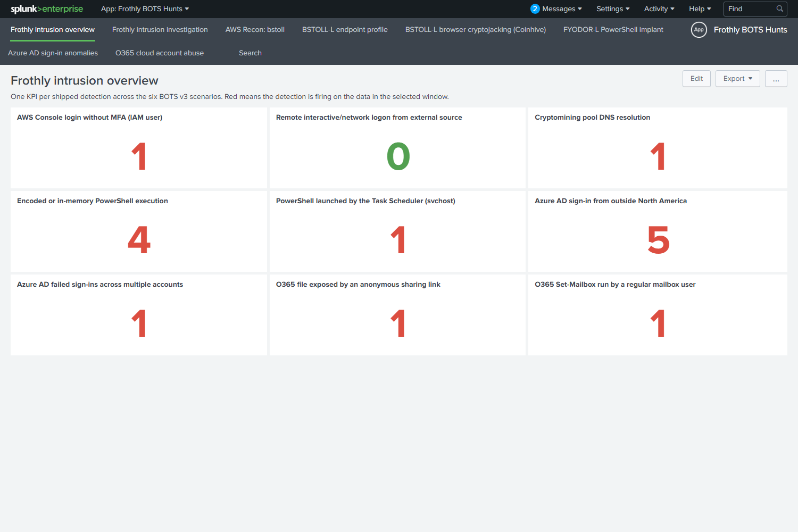This screenshot has height=532, width=798.
Task: Click the 'AWS Console login without MFA (IAM user)' panel title
Action: click(x=90, y=118)
